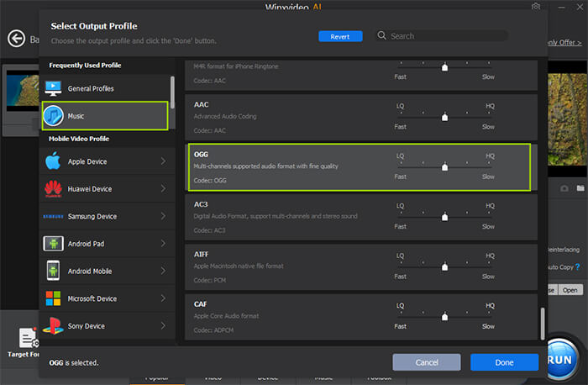Expand Samsung Device chevron
This screenshot has width=588, height=385.
click(x=163, y=216)
